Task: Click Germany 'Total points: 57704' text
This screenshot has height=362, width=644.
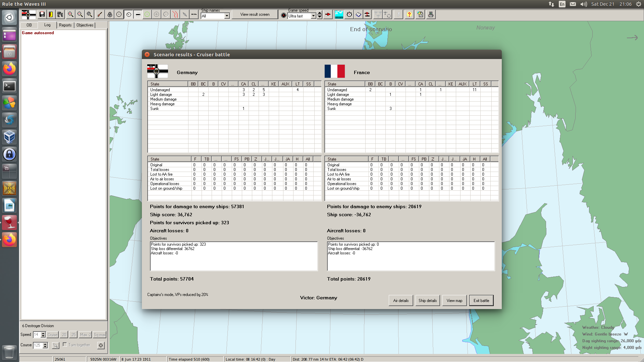Action: tap(172, 279)
